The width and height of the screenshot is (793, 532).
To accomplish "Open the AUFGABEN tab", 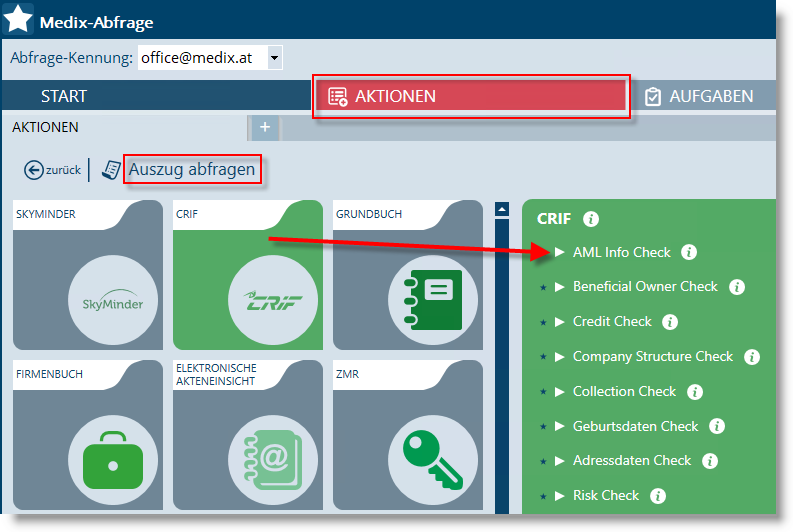I will 698,96.
